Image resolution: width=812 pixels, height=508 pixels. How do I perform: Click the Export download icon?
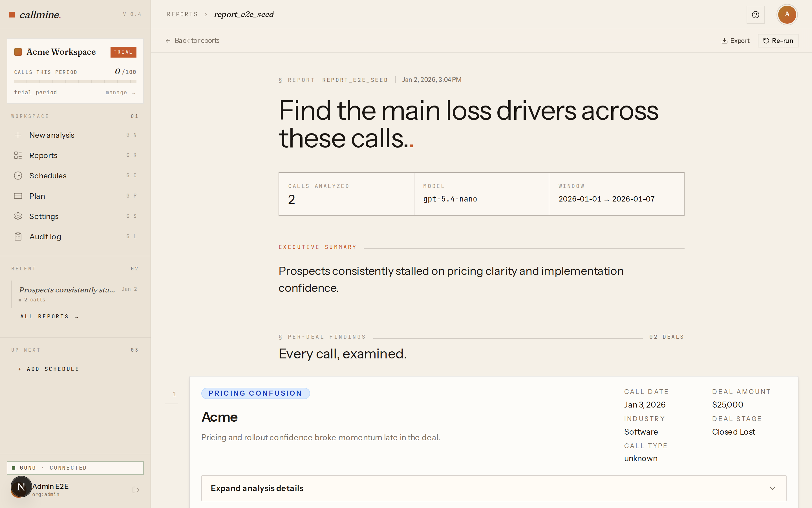click(x=724, y=41)
